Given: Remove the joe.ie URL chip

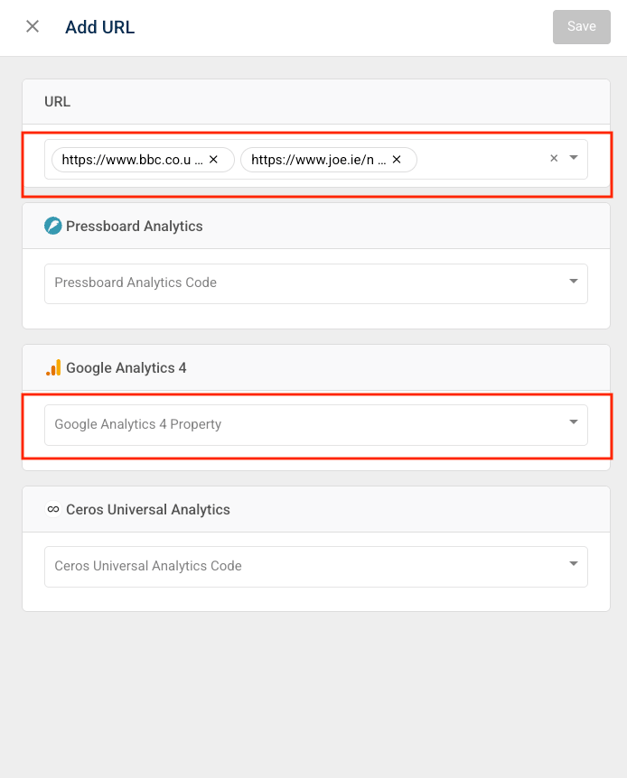Looking at the screenshot, I should [396, 159].
